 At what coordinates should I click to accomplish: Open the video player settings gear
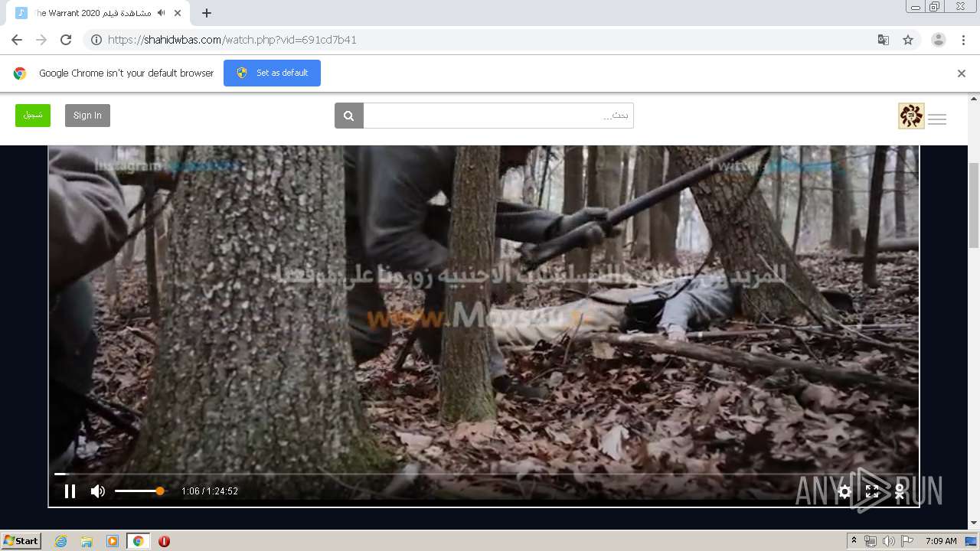click(x=844, y=491)
